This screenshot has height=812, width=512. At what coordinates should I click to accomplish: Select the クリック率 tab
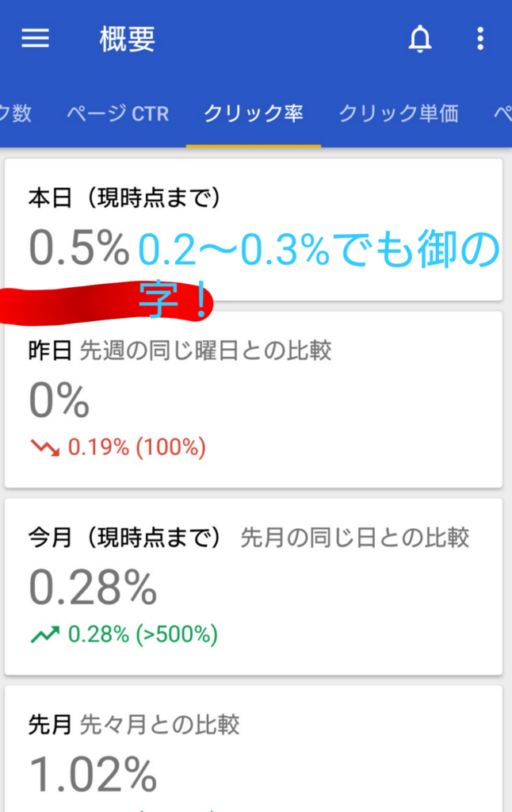tap(253, 113)
